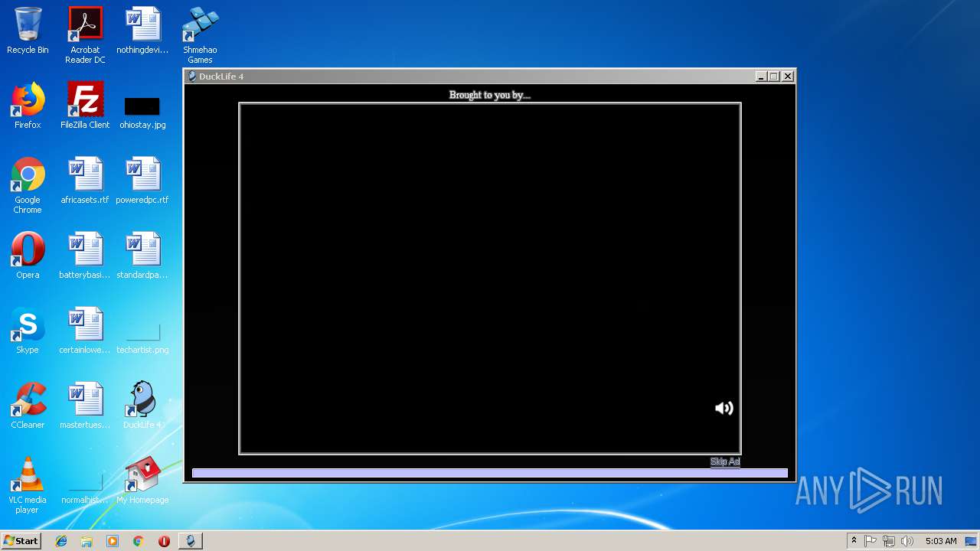Viewport: 980px width, 551px height.
Task: Open the Recycle Bin desktop icon
Action: (x=28, y=31)
